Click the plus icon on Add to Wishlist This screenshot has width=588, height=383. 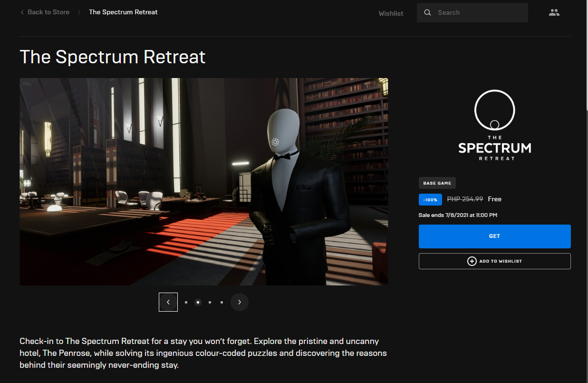472,261
